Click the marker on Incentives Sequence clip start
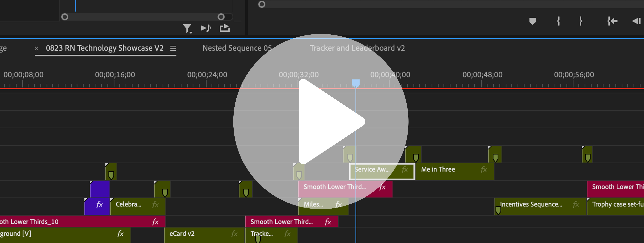This screenshot has width=644, height=243. pyautogui.click(x=498, y=210)
